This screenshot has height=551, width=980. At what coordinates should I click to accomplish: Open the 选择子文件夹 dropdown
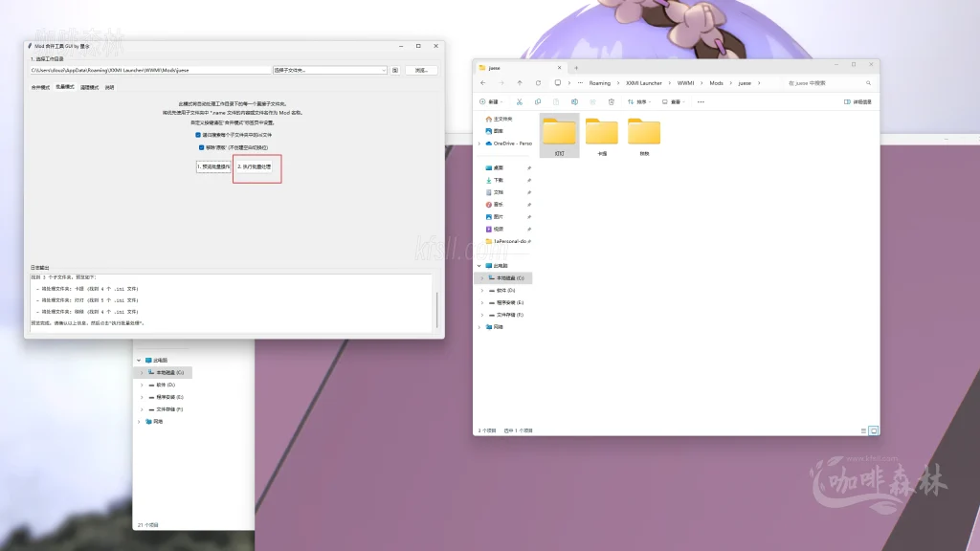330,70
